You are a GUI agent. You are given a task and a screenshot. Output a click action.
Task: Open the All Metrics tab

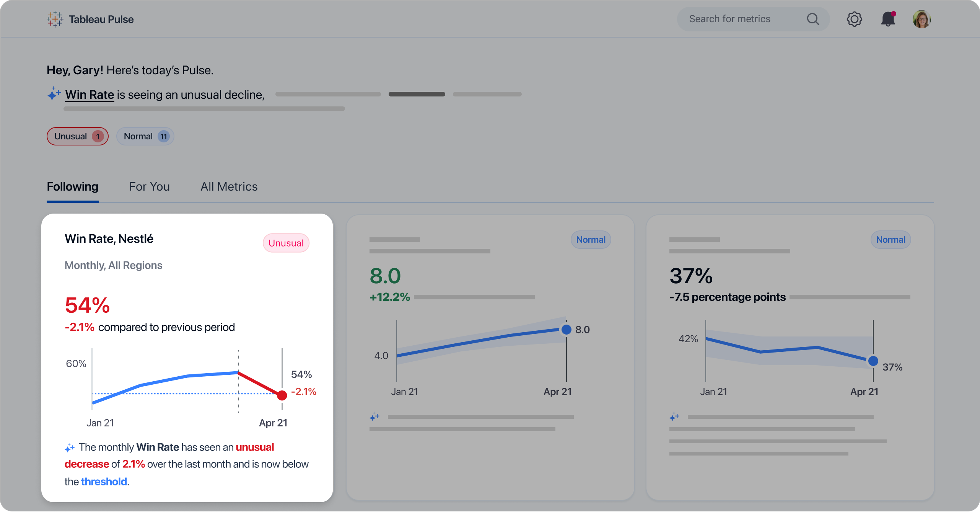click(229, 187)
